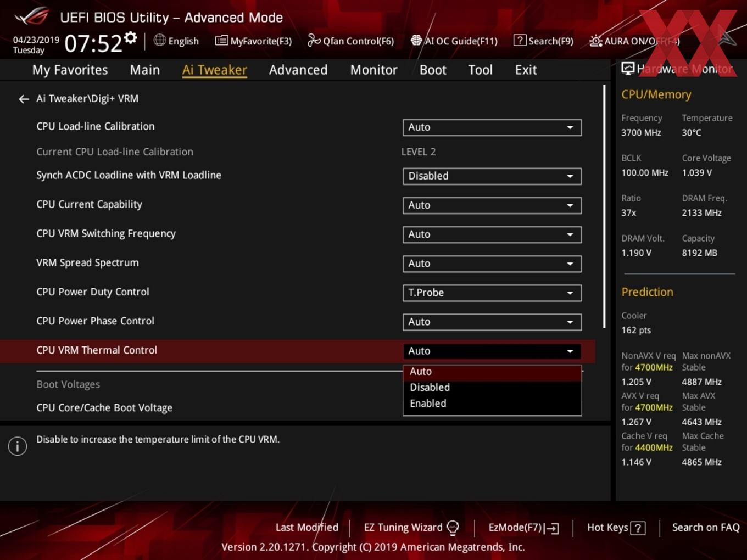
Task: Click the Prediction section heading
Action: point(647,292)
